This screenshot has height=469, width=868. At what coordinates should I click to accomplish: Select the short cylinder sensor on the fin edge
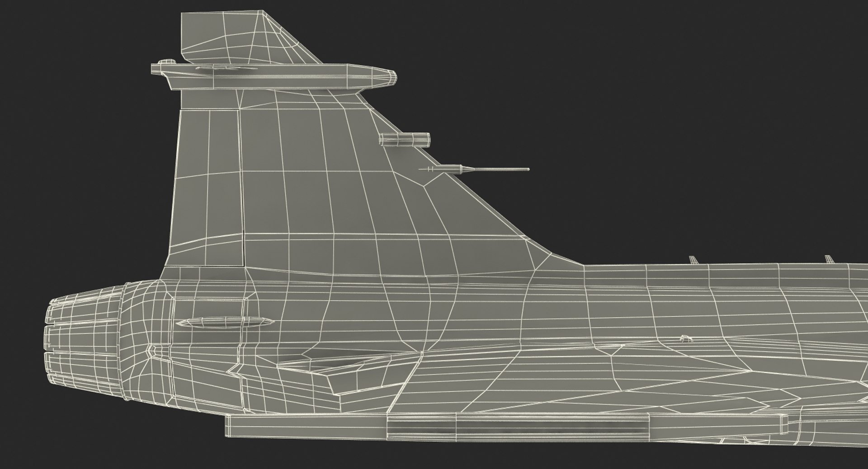pyautogui.click(x=405, y=139)
